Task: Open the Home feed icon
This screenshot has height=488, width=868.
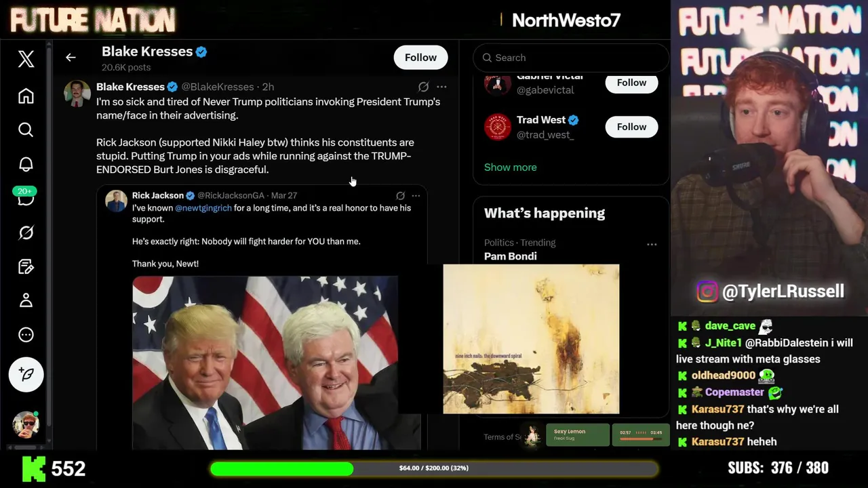Action: coord(26,96)
